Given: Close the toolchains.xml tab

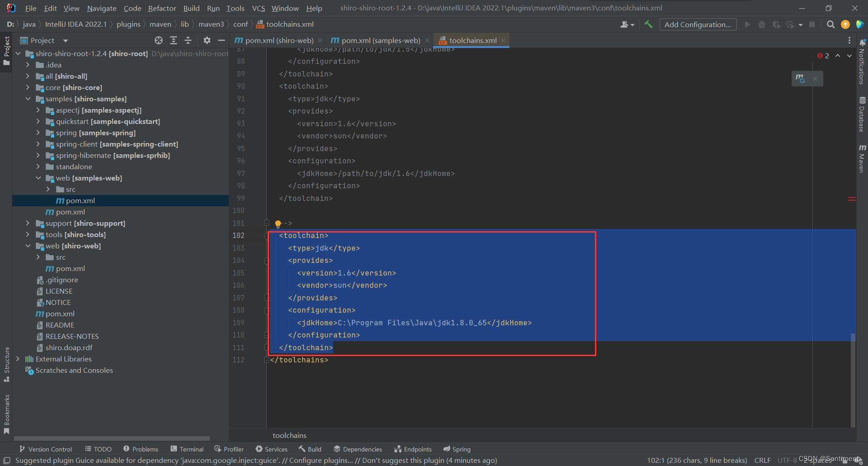Looking at the screenshot, I should tap(503, 40).
